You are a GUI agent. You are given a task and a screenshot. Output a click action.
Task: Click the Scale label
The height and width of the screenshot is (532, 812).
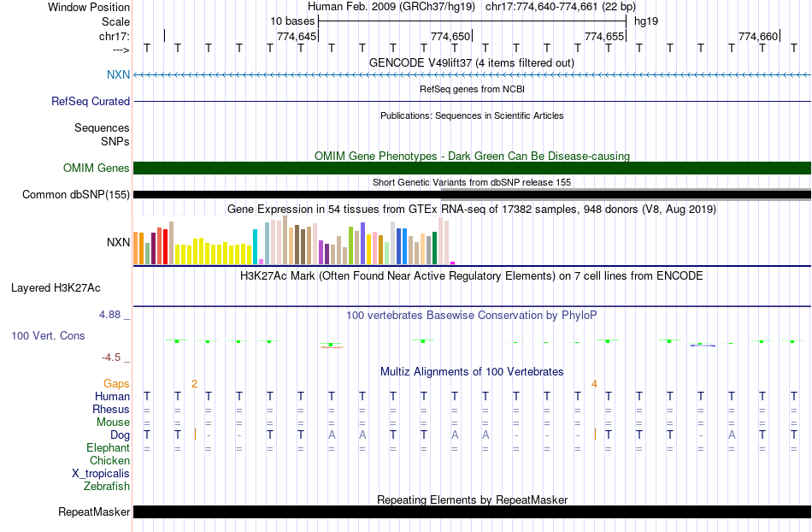tap(115, 21)
